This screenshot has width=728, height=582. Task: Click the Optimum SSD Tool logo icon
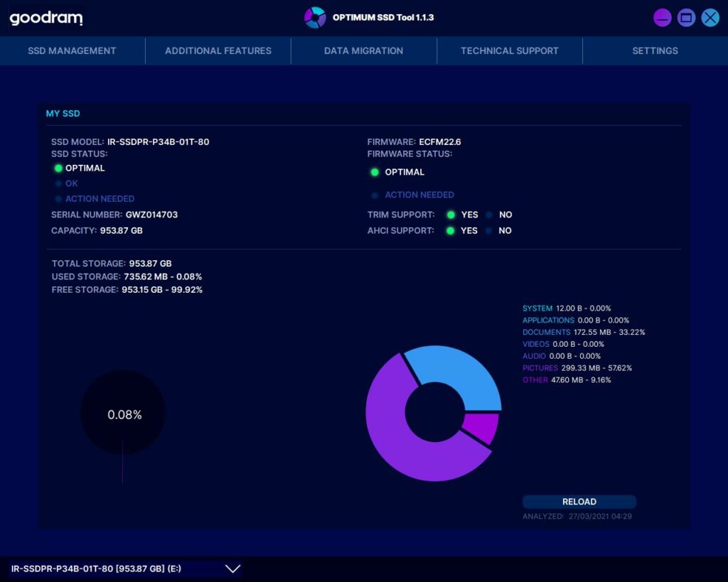[314, 18]
